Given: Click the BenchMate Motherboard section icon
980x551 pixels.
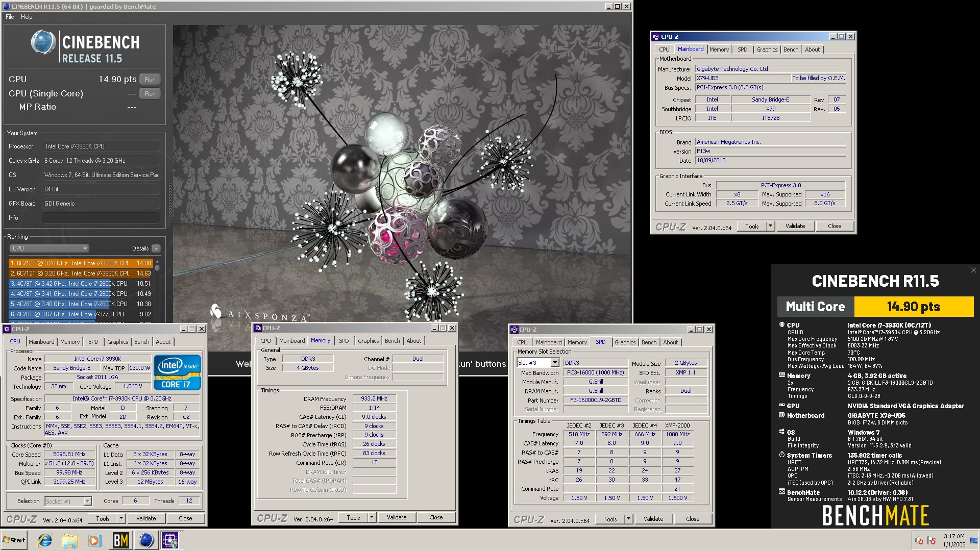Looking at the screenshot, I should point(781,415).
